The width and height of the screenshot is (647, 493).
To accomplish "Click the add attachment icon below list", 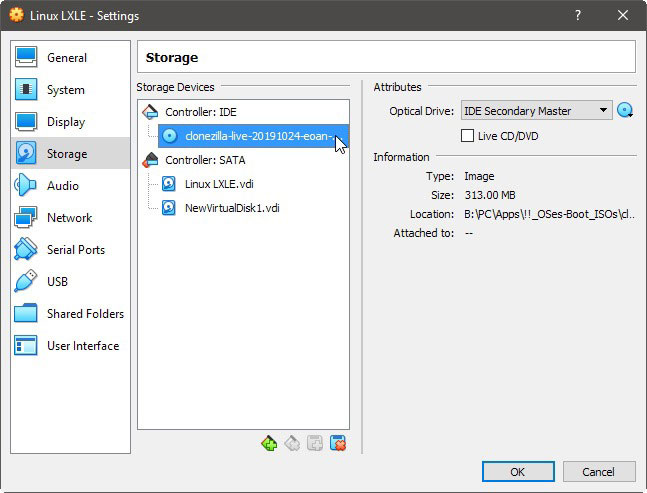I will [315, 443].
